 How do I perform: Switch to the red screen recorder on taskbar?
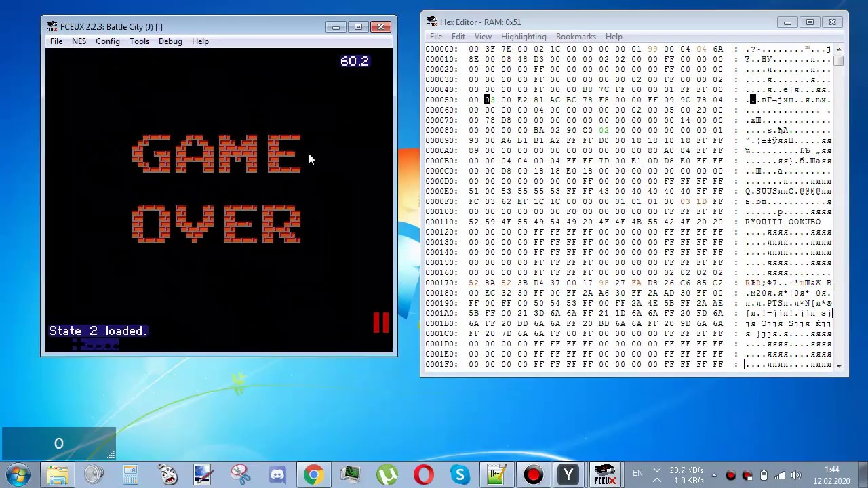533,474
